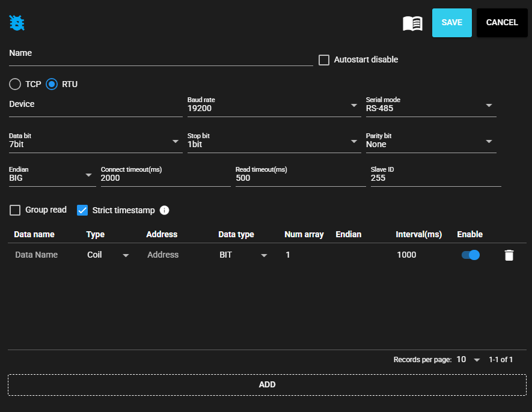
Task: Select the TCP radio button
Action: click(15, 84)
